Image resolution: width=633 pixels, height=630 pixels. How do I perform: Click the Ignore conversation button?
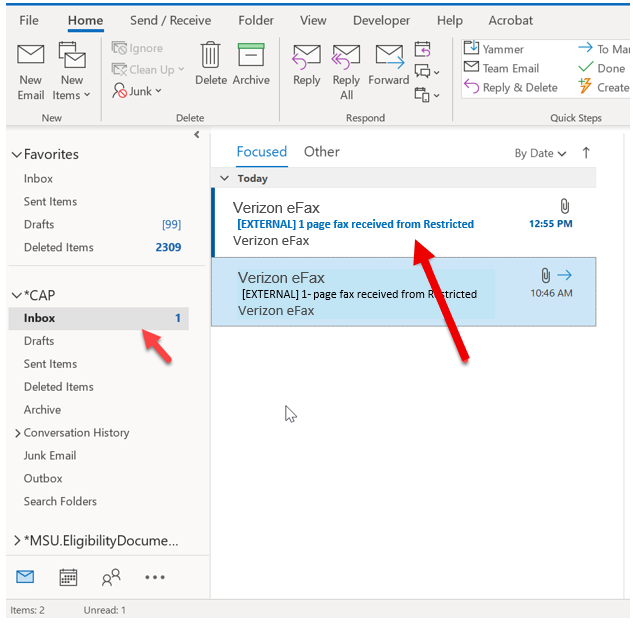[x=137, y=48]
